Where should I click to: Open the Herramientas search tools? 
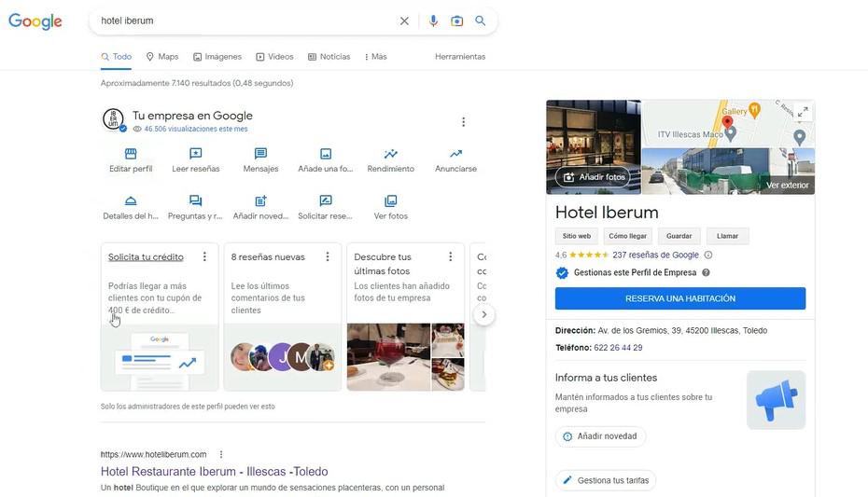(460, 56)
